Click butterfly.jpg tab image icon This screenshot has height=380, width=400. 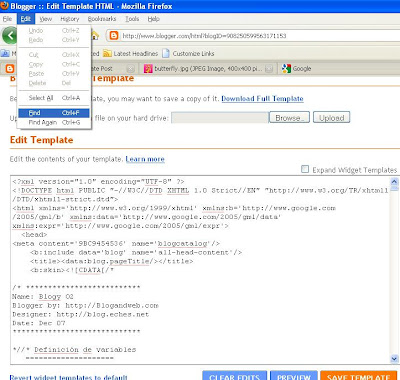[148, 69]
